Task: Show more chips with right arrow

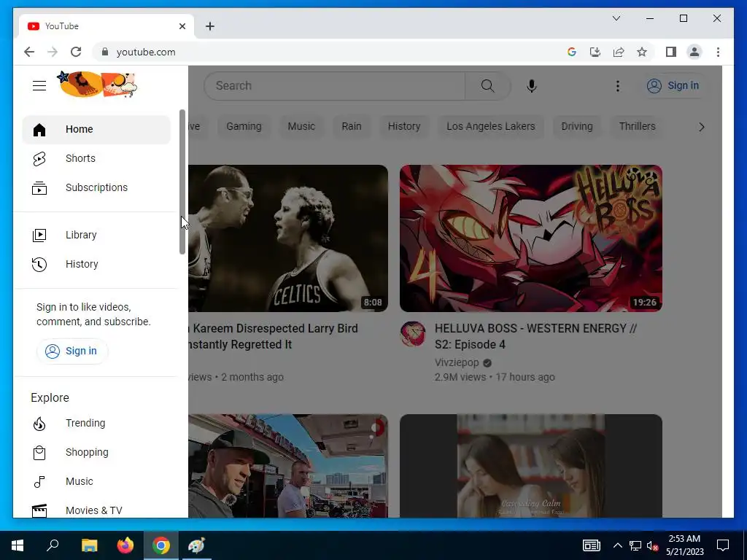Action: [x=701, y=127]
